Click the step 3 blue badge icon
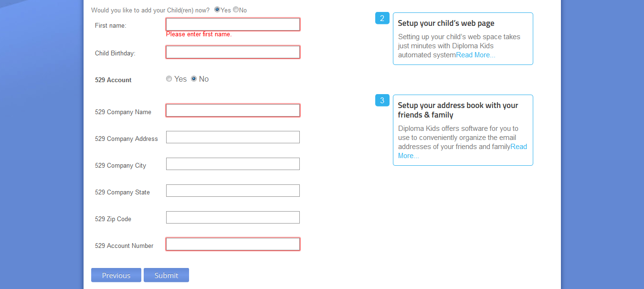This screenshot has height=289, width=644. (382, 100)
